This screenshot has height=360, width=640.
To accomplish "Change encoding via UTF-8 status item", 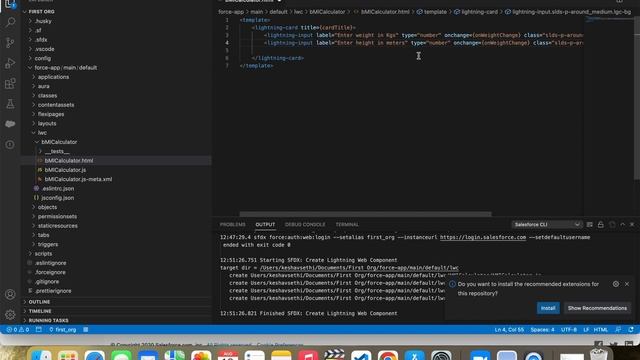I will click(x=569, y=329).
